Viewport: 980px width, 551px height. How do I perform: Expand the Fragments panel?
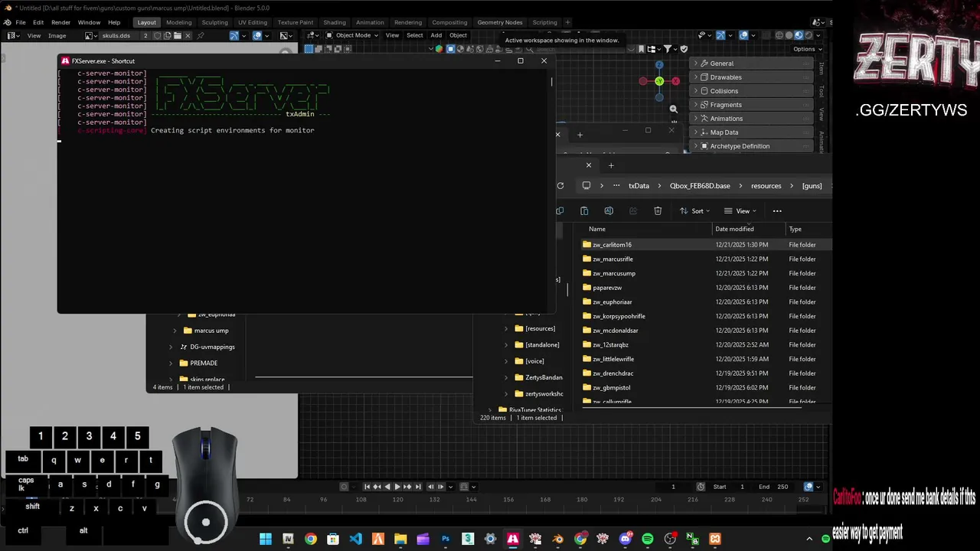pos(752,105)
